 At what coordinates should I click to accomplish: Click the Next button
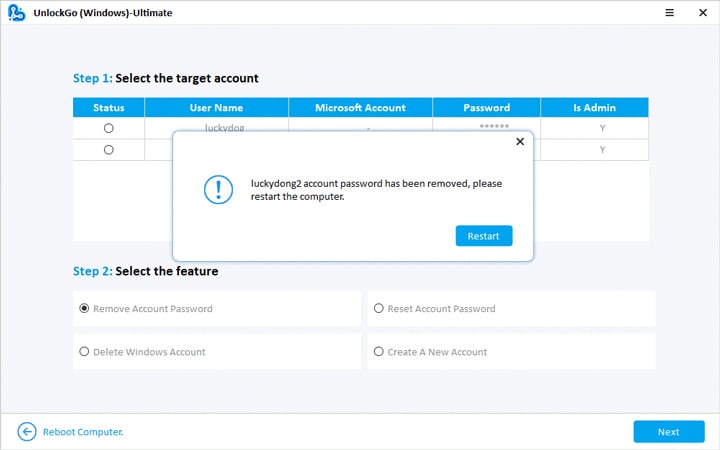(x=668, y=431)
